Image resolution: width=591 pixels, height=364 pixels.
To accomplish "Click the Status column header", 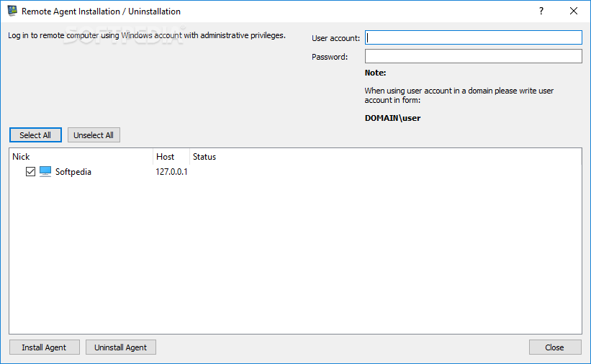I will (204, 157).
